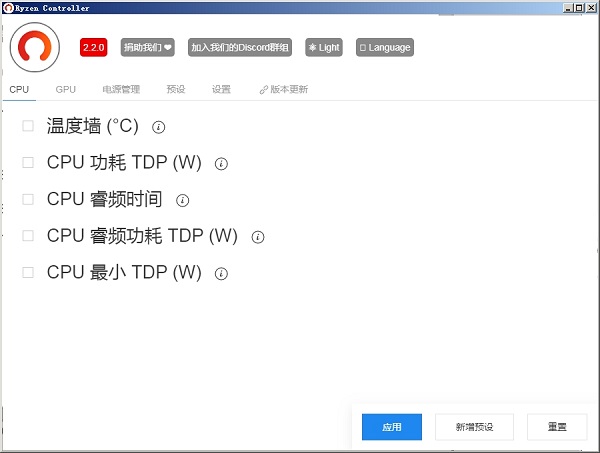This screenshot has height=453, width=600.
Task: Click the Ryzen Controller round logo
Action: tap(35, 47)
